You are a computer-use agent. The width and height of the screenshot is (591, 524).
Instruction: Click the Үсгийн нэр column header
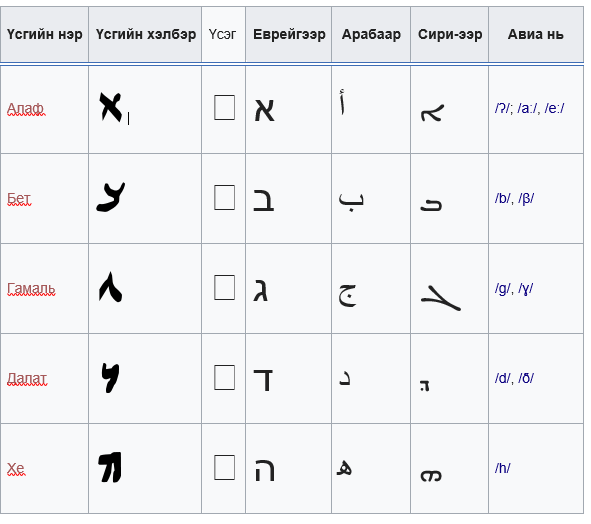coord(44,34)
